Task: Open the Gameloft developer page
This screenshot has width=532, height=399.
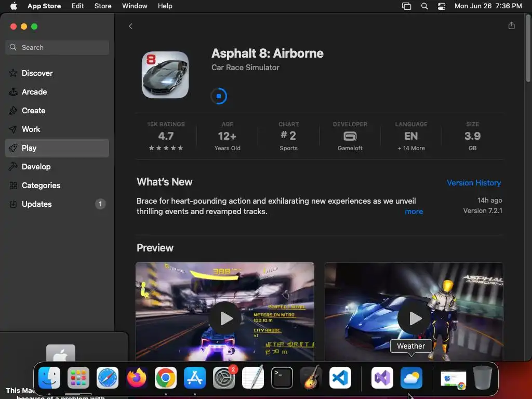Action: pos(350,136)
